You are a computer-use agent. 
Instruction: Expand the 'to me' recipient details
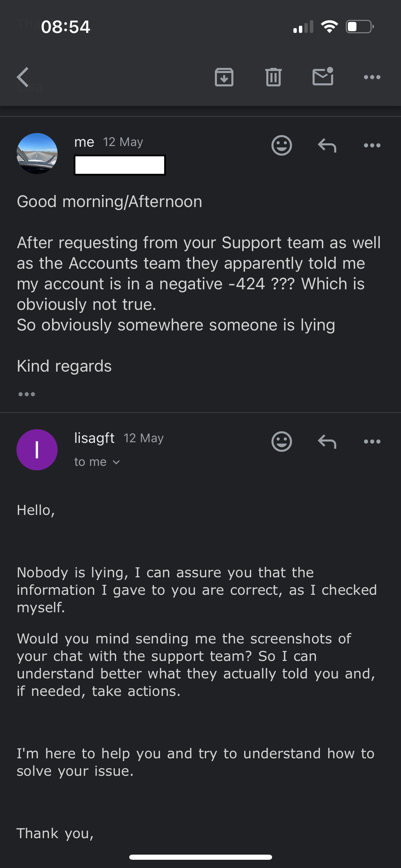(x=97, y=462)
